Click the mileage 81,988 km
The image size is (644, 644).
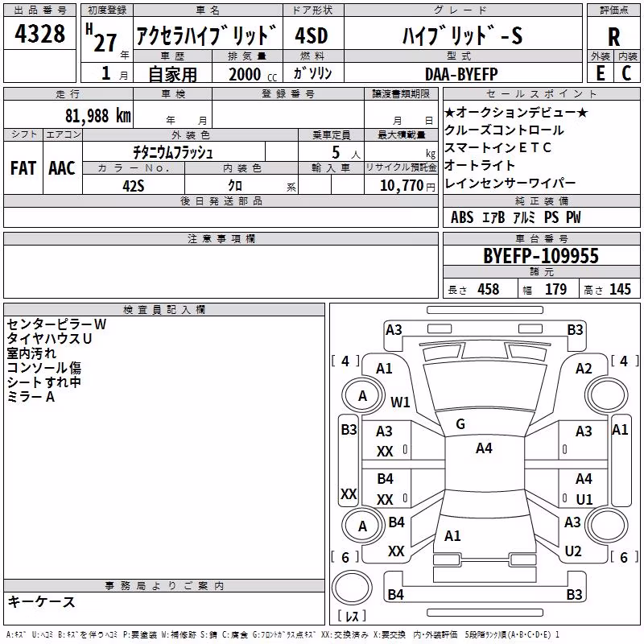98,116
